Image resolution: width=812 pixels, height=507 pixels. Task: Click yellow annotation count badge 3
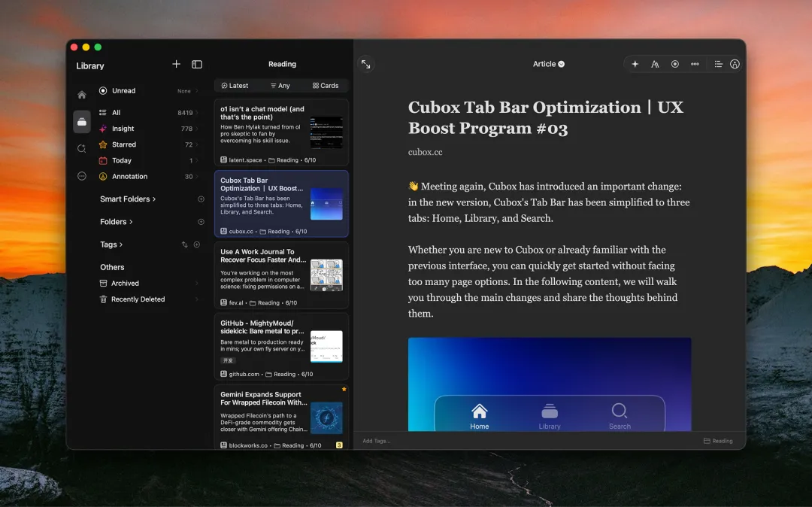[339, 445]
